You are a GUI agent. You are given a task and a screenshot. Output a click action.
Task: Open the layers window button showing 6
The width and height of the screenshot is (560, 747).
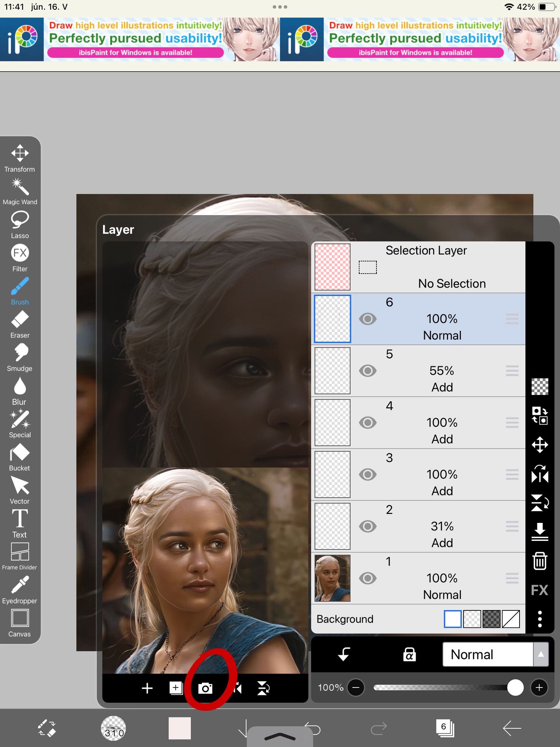click(x=445, y=728)
